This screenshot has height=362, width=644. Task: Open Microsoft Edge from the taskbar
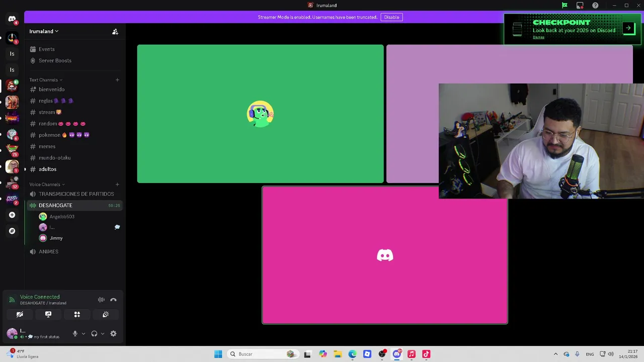pos(352,354)
